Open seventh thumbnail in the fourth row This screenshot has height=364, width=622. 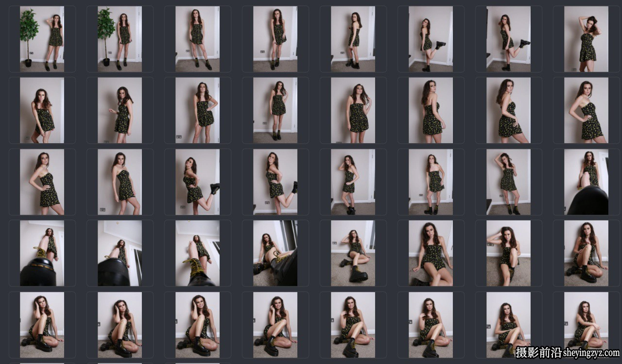point(508,253)
